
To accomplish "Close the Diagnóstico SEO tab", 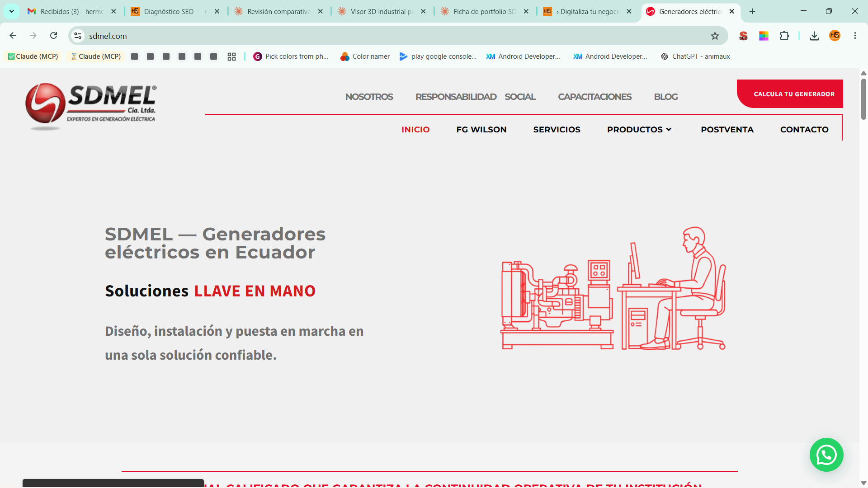I will click(217, 11).
